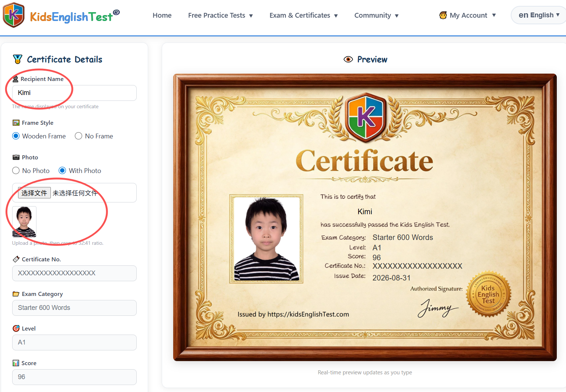Click 'Issued by https://kidsEnglishTest.com' text

point(293,314)
